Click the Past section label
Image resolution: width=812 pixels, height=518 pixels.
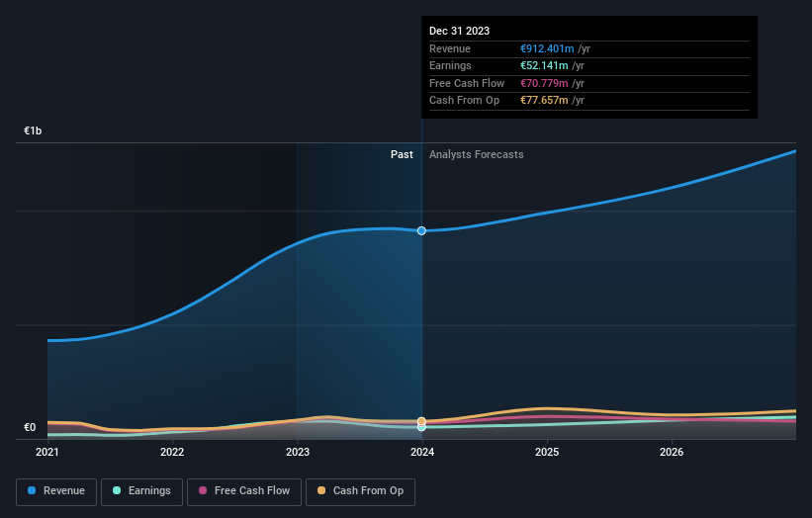pos(402,155)
